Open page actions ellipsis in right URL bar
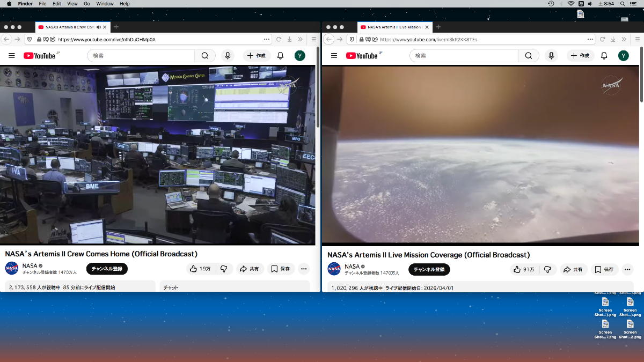The height and width of the screenshot is (362, 644). coord(590,39)
